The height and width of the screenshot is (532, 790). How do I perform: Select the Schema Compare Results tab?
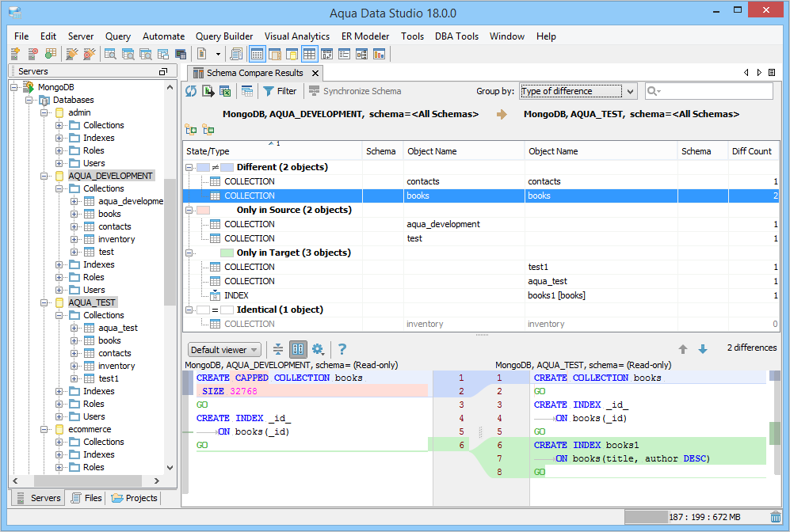254,73
